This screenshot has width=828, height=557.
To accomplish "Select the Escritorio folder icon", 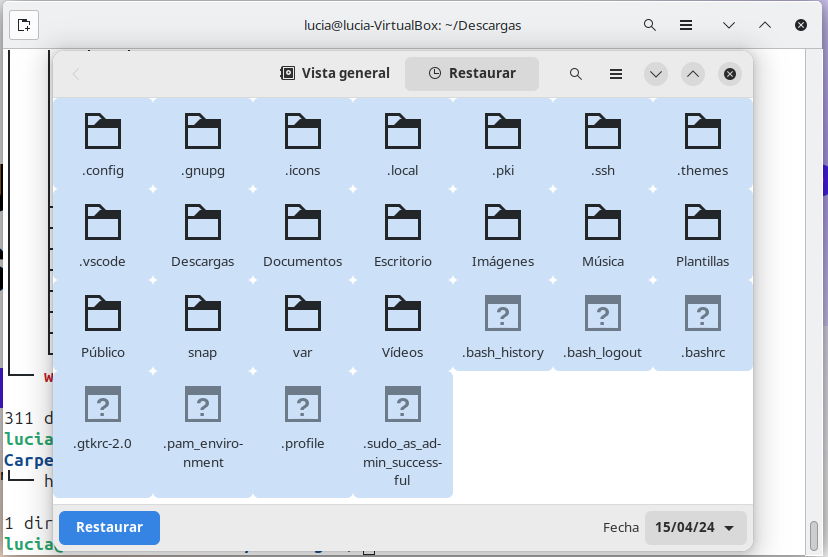I will [402, 222].
